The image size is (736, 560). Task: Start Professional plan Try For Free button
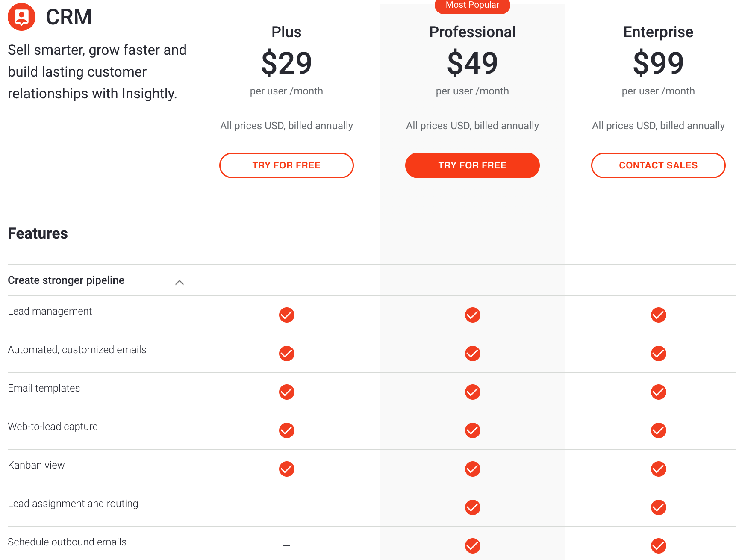pyautogui.click(x=472, y=165)
